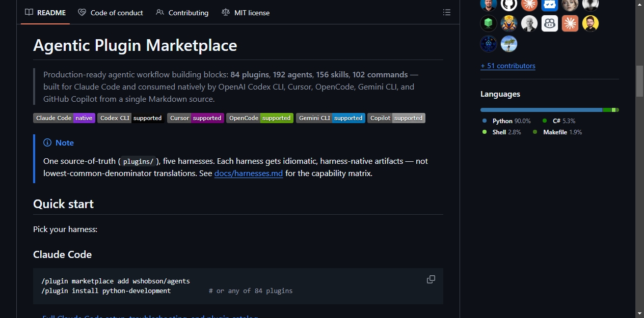Click the OpenCode supported badge
The width and height of the screenshot is (644, 318).
(260, 118)
